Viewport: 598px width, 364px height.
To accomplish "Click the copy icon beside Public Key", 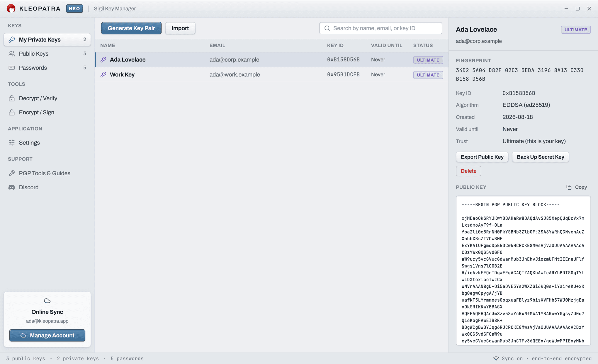I will [569, 187].
